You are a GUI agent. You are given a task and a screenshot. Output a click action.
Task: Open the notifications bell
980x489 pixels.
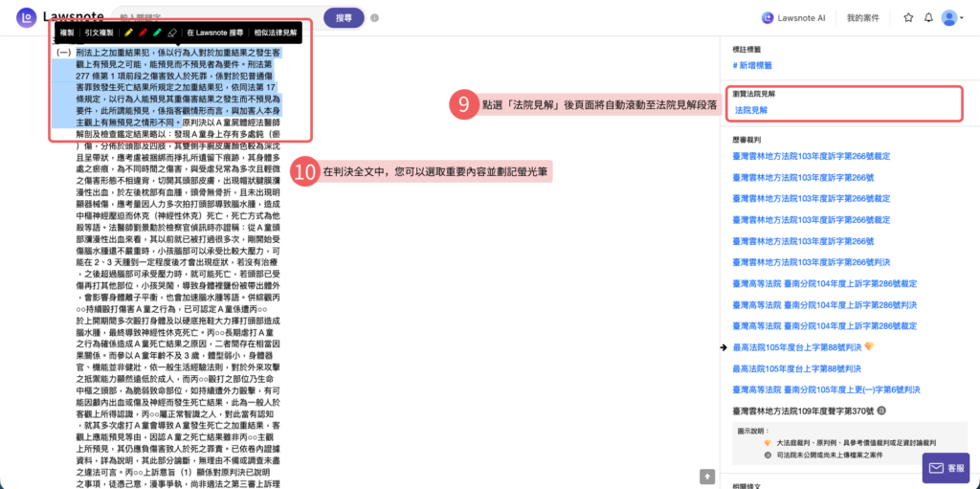point(928,18)
